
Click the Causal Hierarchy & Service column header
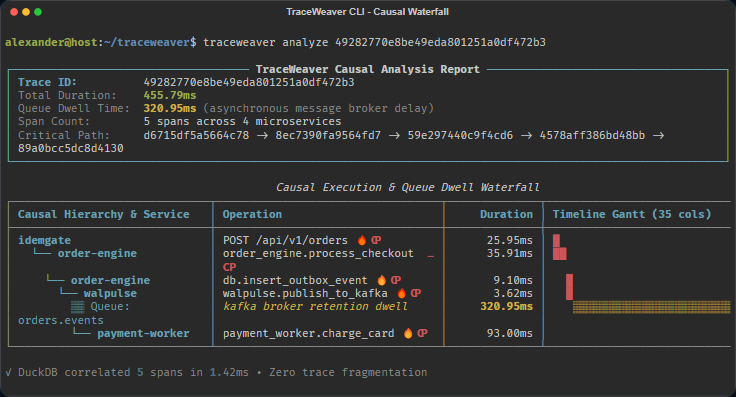104,214
